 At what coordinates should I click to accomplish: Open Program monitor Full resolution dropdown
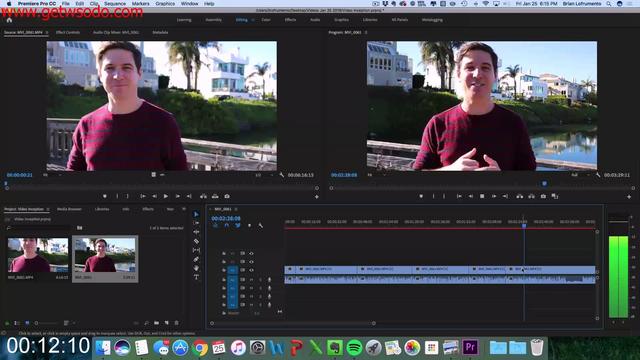click(x=580, y=175)
